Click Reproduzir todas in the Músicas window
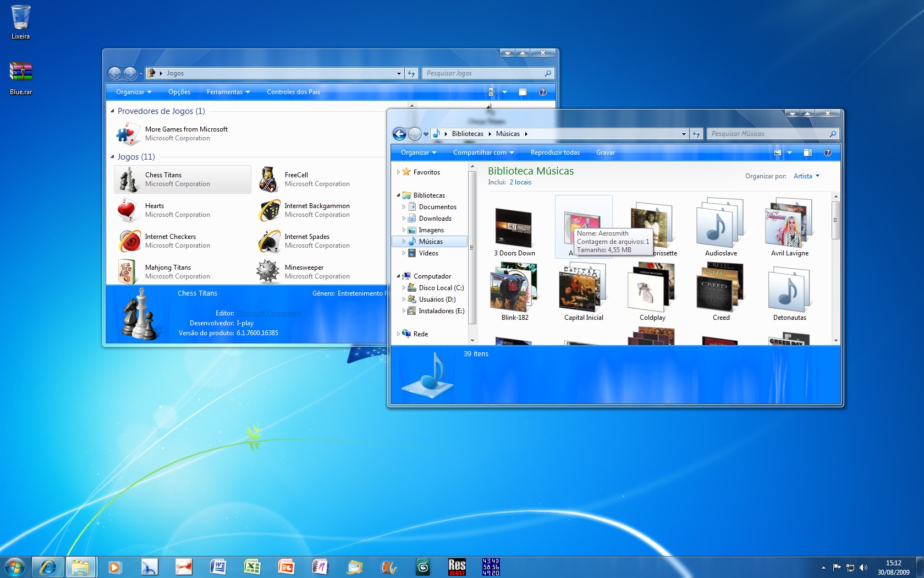 point(555,152)
